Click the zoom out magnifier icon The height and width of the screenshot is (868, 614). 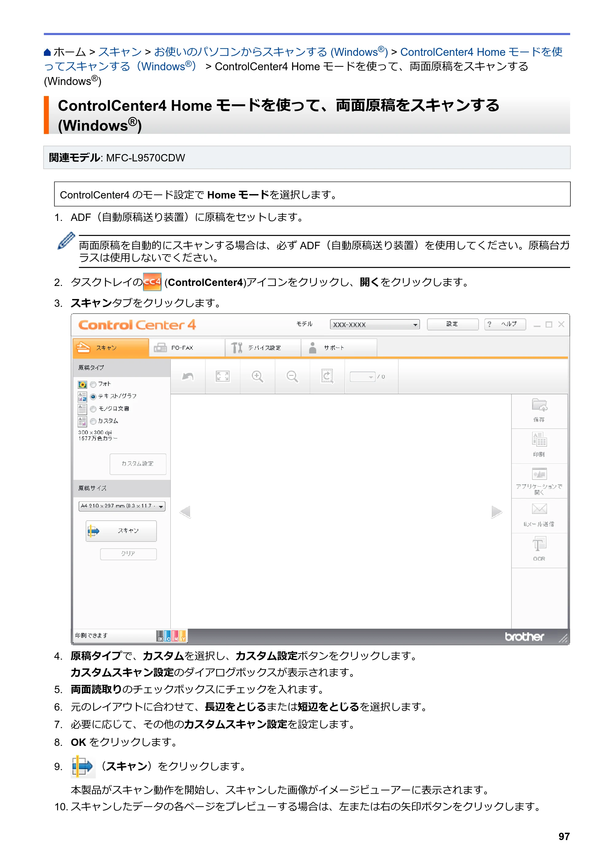(x=292, y=376)
